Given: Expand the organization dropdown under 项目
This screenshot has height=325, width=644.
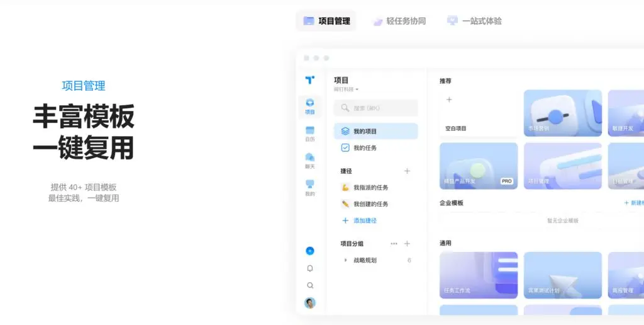Looking at the screenshot, I should (x=346, y=89).
